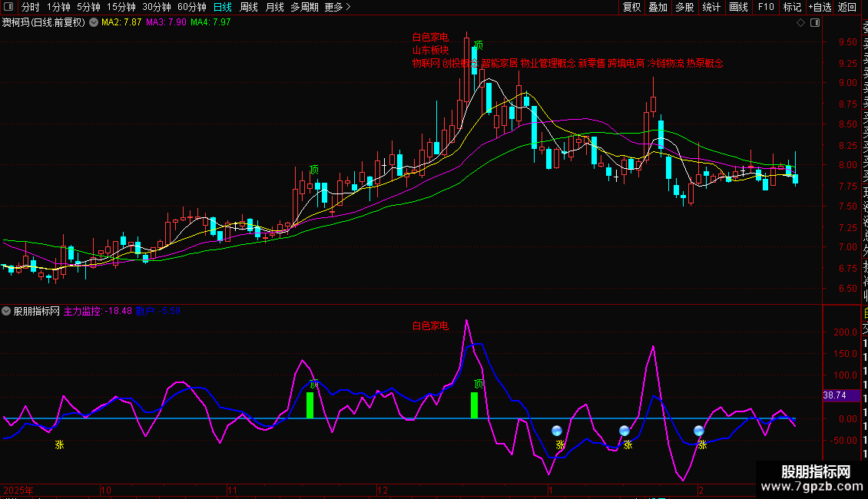Click the green 顶 marker above November candles
The image size is (868, 499).
[314, 170]
